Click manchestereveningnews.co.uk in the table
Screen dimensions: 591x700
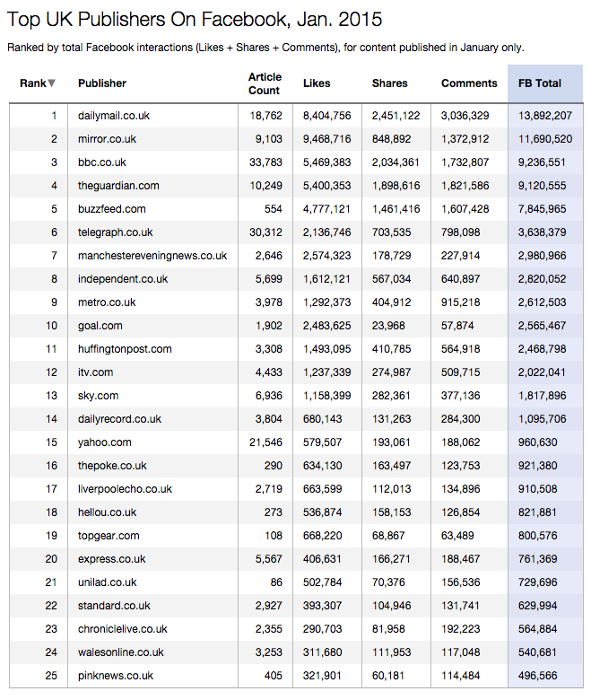tap(152, 256)
